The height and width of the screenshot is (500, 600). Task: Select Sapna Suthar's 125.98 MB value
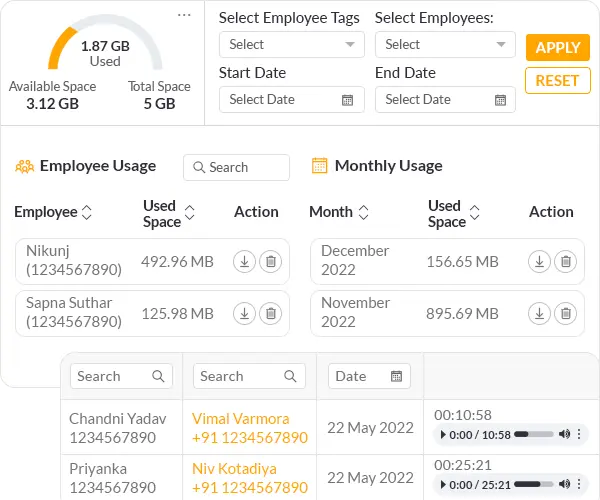pyautogui.click(x=177, y=314)
